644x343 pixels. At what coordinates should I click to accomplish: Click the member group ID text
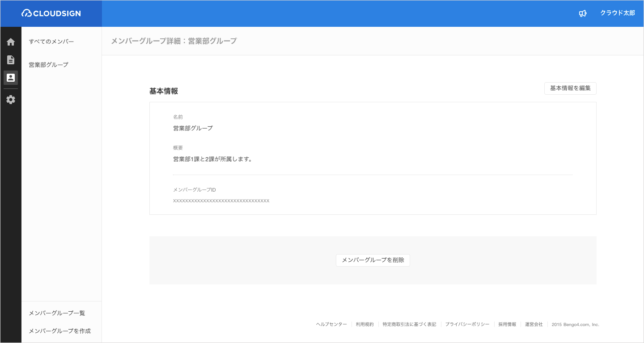tap(221, 201)
